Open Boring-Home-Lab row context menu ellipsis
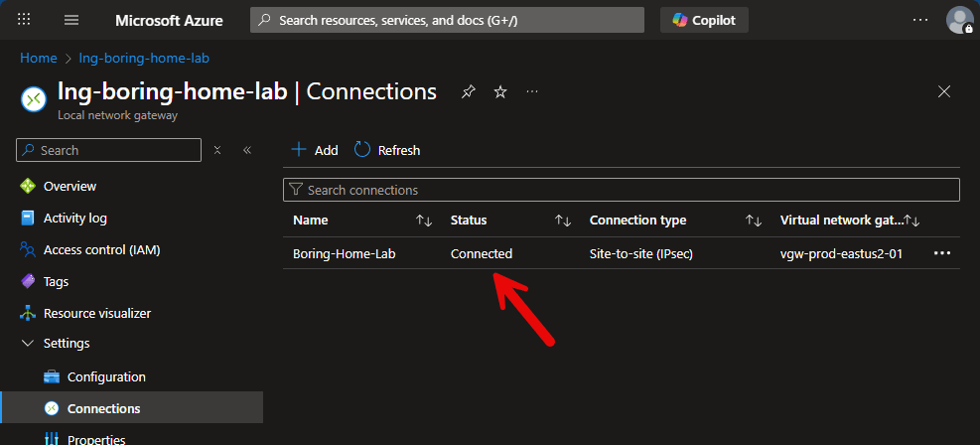 coord(942,253)
